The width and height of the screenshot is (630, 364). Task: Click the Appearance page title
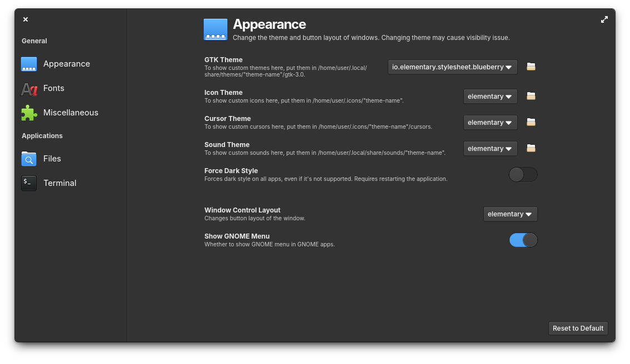(x=269, y=24)
